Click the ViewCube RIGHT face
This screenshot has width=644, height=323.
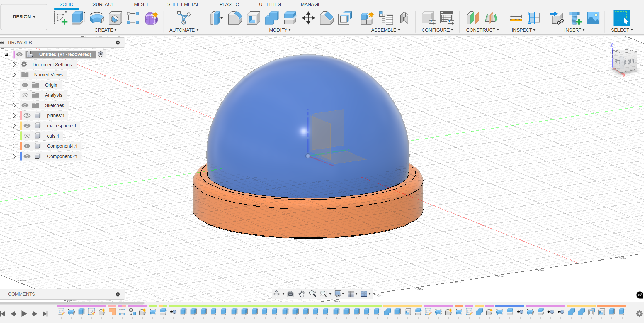(629, 62)
